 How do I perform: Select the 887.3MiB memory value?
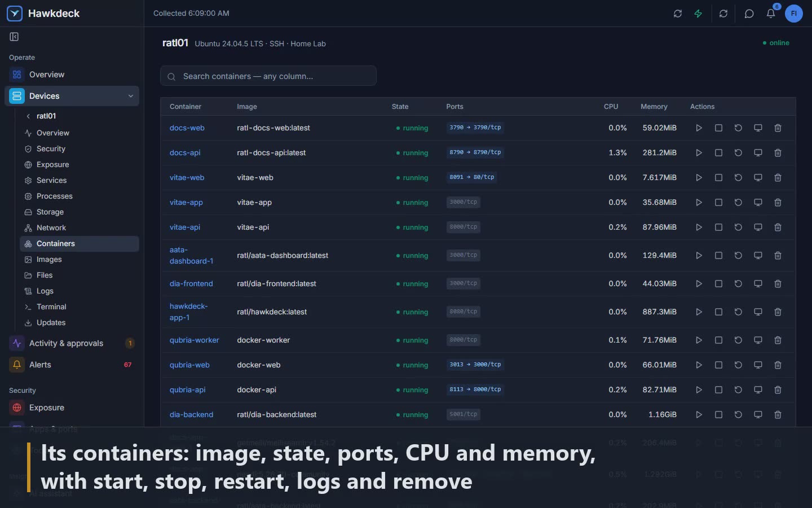660,312
